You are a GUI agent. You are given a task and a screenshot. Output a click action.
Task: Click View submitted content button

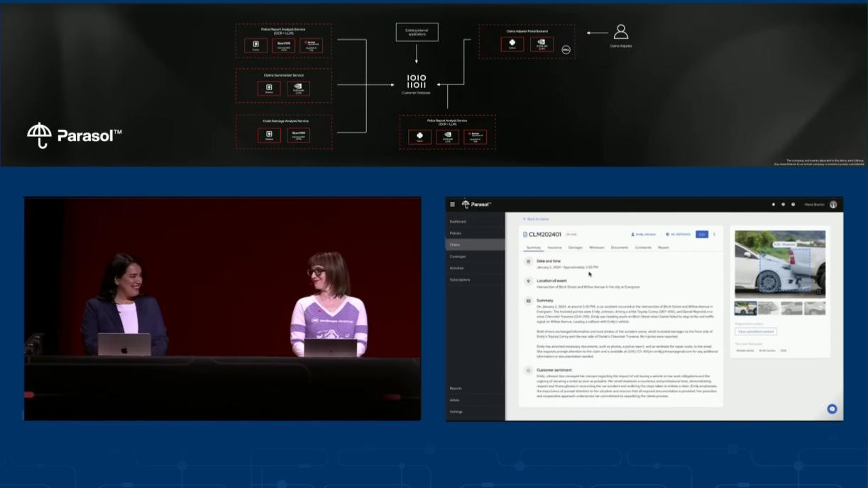click(x=756, y=331)
